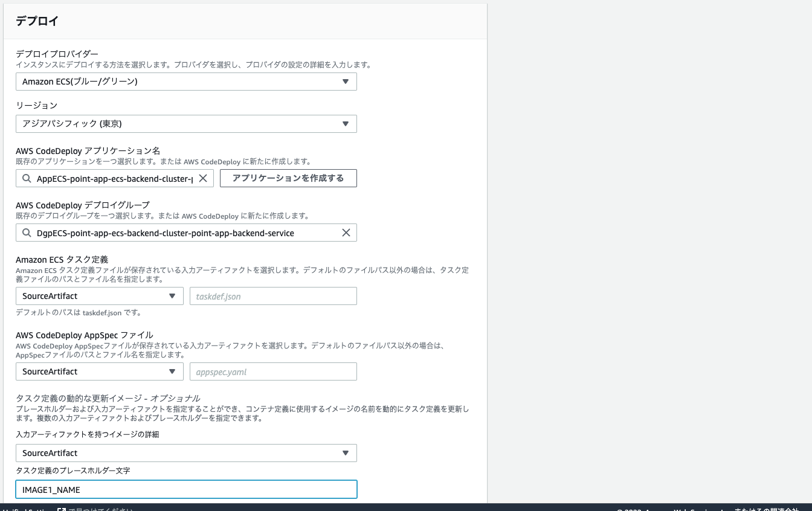
Task: Open the region dropdown アジアパシフィック (東京)
Action: coord(186,124)
